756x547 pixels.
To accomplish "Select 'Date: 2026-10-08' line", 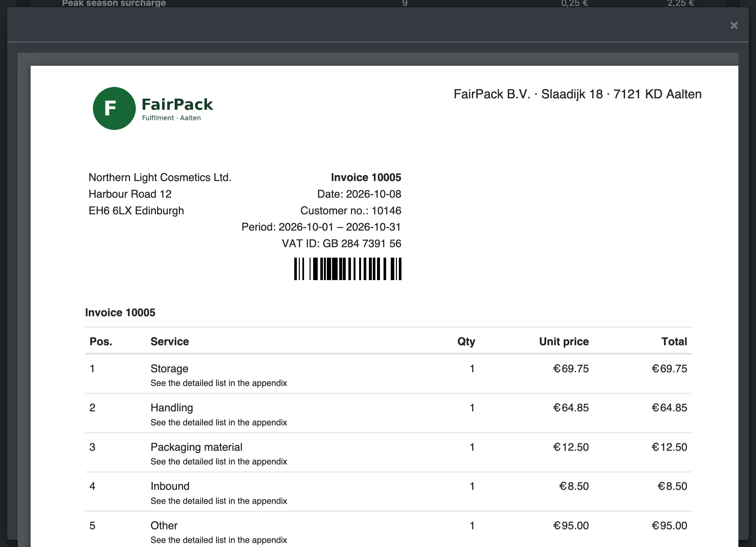I will pos(359,194).
